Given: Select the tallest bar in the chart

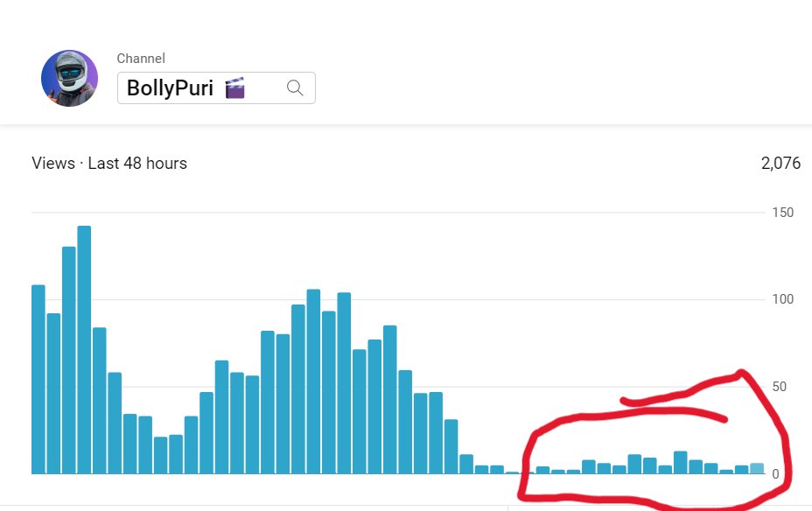Looking at the screenshot, I should pyautogui.click(x=84, y=350).
